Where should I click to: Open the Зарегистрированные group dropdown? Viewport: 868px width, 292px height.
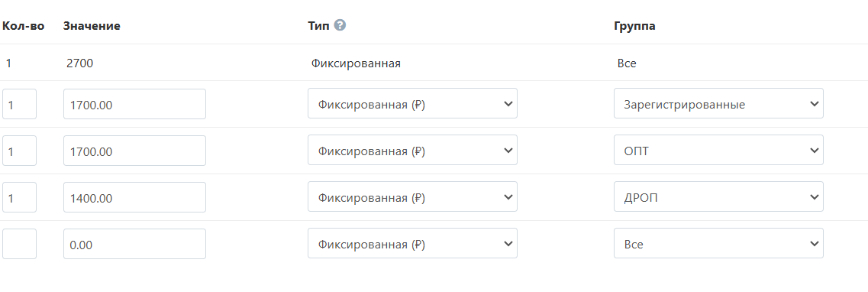718,104
